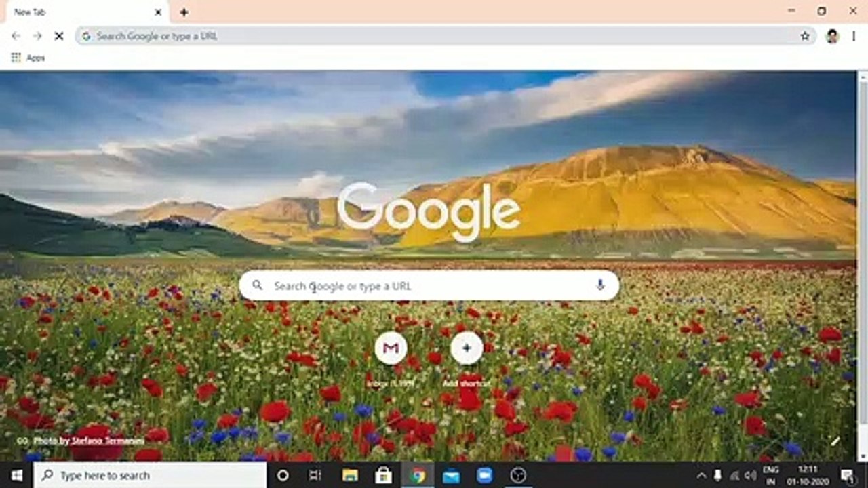
Task: Click the microphone icon in the system tray
Action: (x=717, y=475)
